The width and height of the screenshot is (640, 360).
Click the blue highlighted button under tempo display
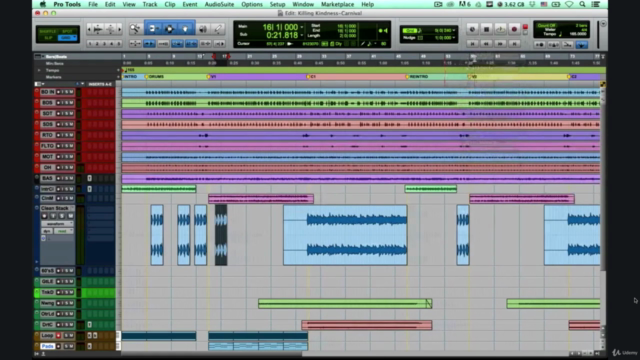[582, 44]
